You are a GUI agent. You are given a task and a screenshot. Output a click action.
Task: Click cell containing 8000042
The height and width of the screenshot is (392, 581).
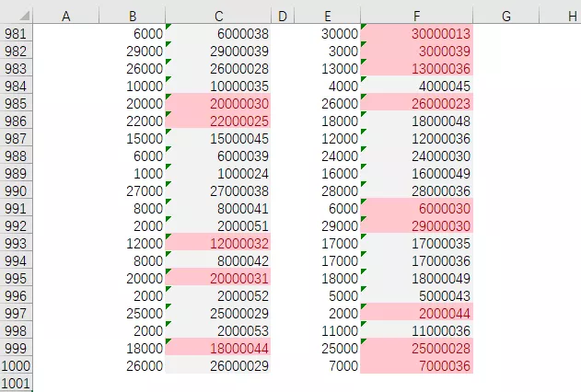pos(218,261)
